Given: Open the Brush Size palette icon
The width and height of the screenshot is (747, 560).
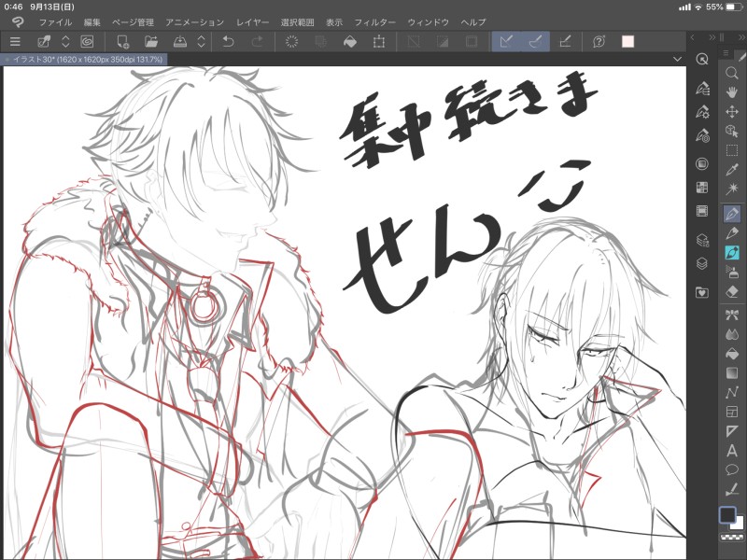Looking at the screenshot, I should point(702,136).
